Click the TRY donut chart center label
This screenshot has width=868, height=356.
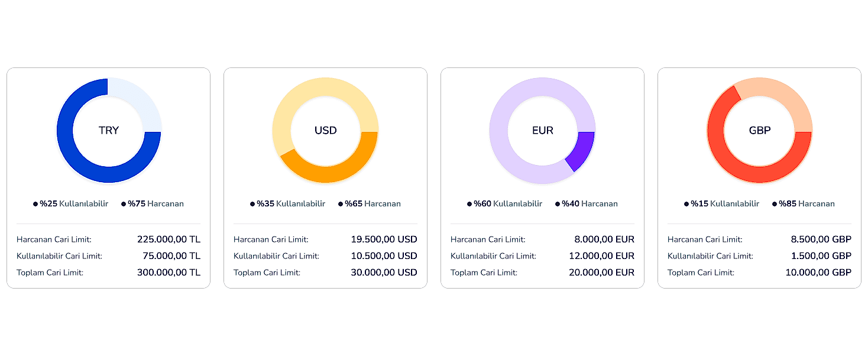109,131
